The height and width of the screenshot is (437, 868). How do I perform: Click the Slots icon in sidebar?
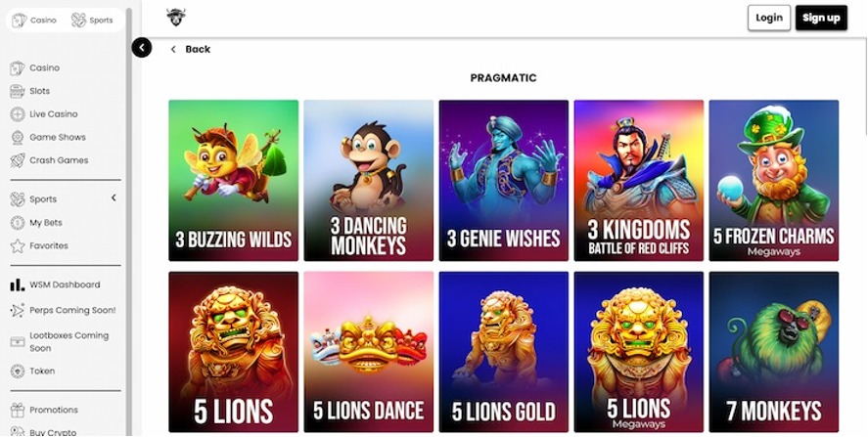click(18, 91)
